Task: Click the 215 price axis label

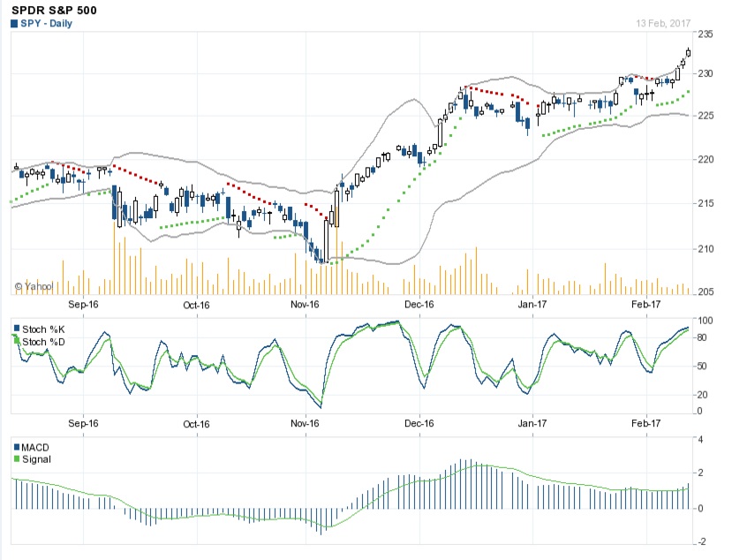Action: (x=706, y=203)
